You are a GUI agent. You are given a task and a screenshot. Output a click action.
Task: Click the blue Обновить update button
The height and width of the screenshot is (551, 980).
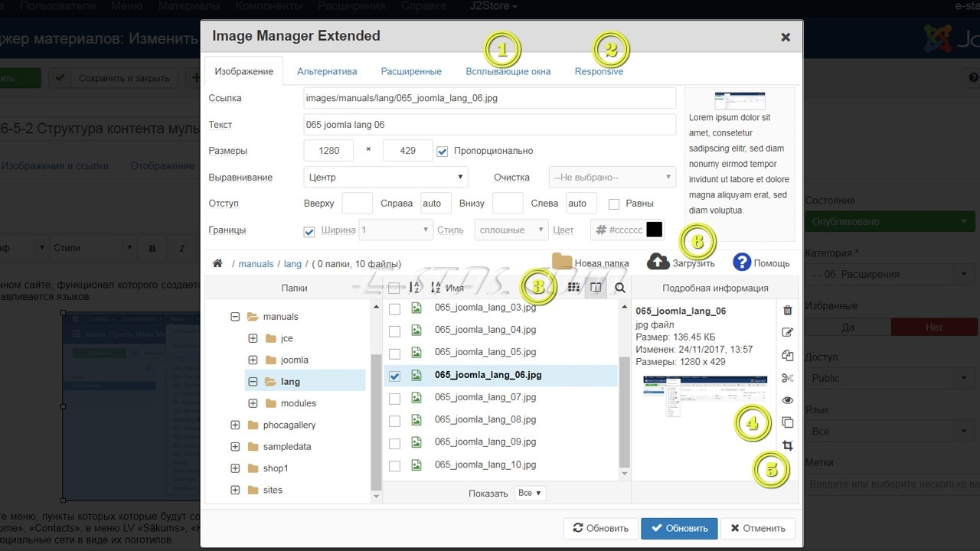point(679,528)
